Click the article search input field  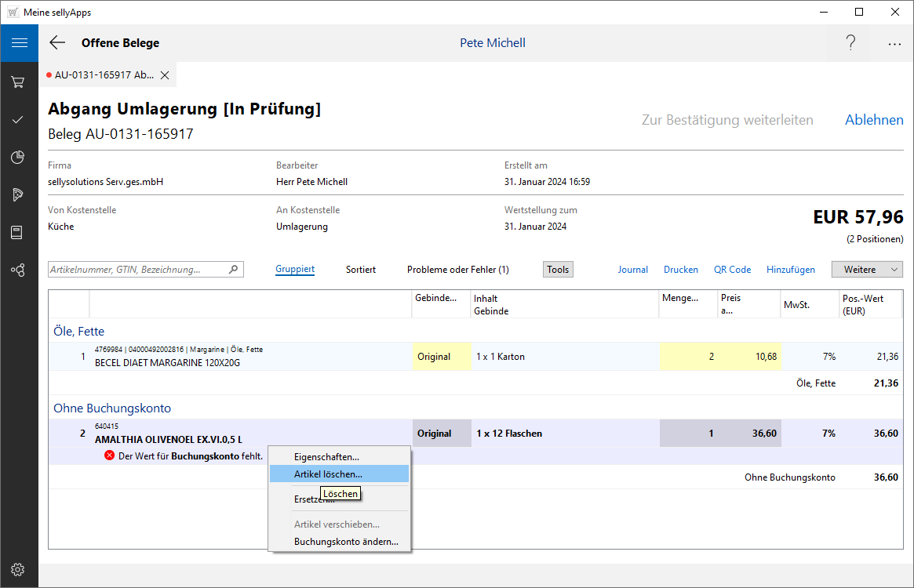pyautogui.click(x=137, y=270)
